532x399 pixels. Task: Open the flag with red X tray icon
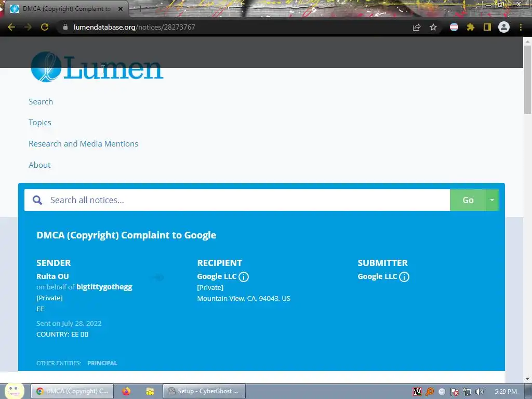click(x=454, y=392)
